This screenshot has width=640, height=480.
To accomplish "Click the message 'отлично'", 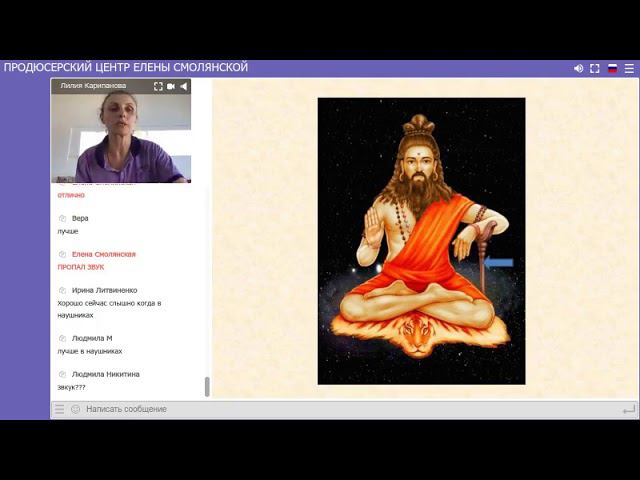I will click(71, 195).
